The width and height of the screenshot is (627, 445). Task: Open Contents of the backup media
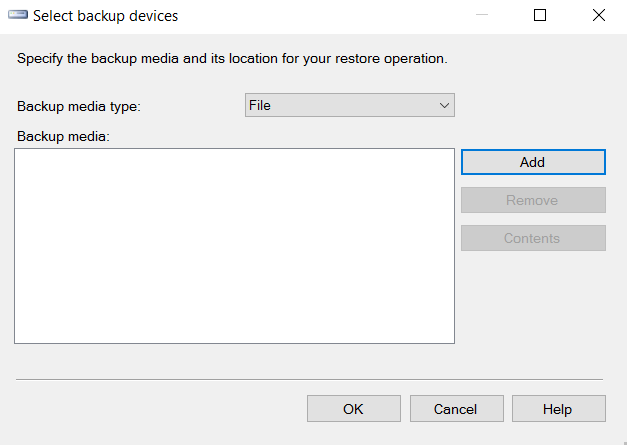tap(532, 238)
